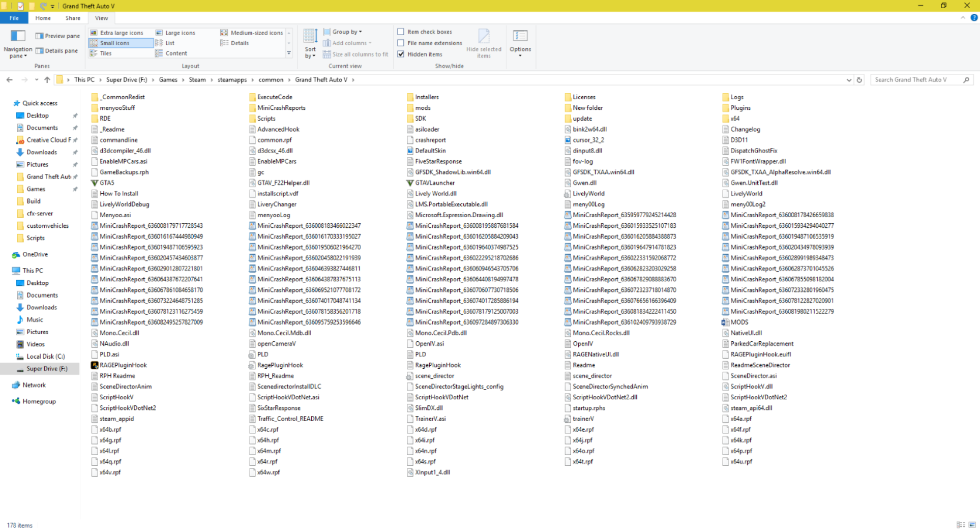This screenshot has width=980, height=531.
Task: Open the address bar history dropdown
Action: 849,80
